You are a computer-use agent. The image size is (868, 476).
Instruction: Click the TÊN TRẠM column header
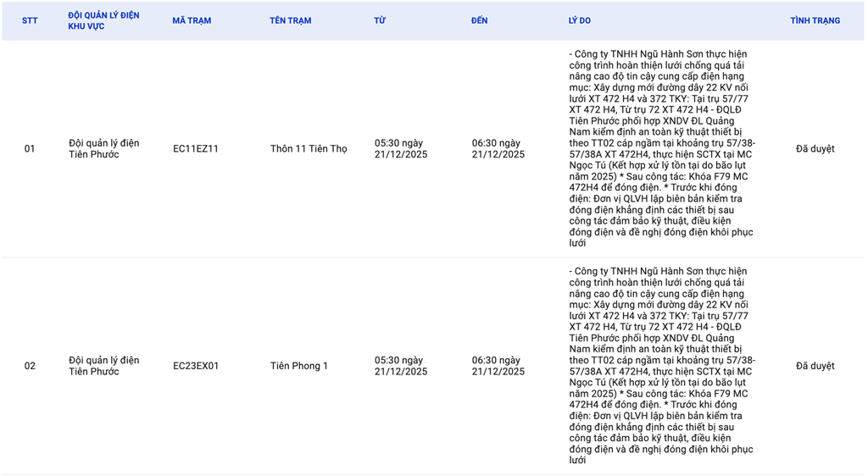click(x=291, y=21)
